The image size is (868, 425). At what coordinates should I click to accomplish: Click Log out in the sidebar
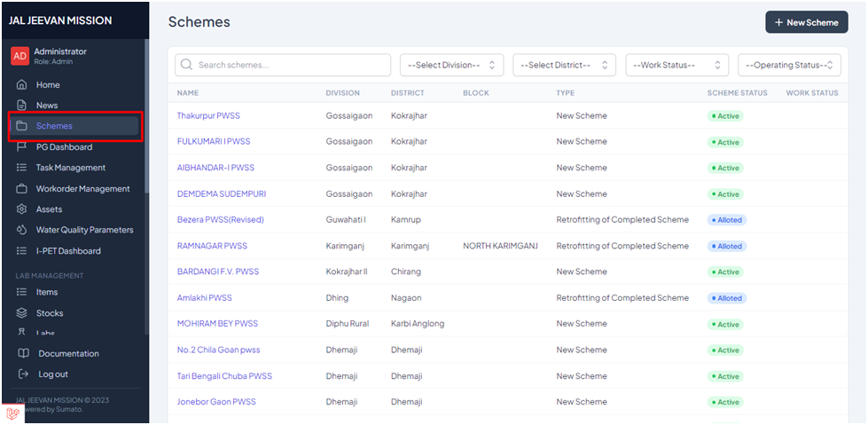(x=53, y=374)
